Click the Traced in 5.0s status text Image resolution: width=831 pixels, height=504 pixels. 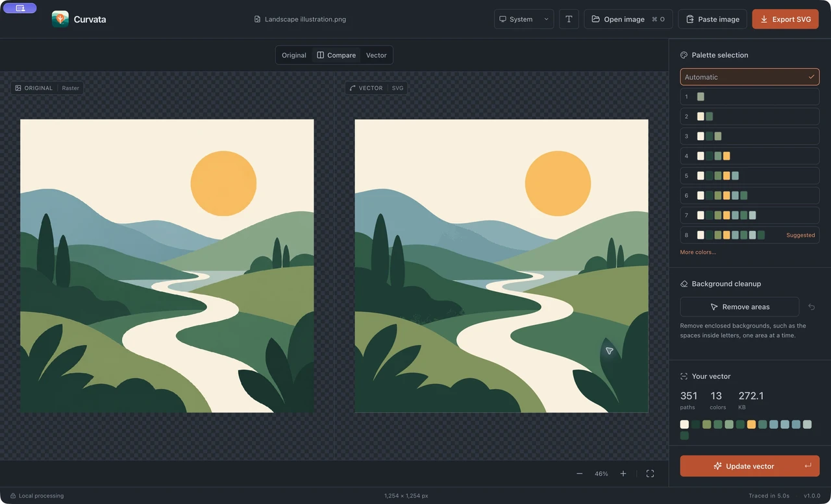tap(769, 496)
